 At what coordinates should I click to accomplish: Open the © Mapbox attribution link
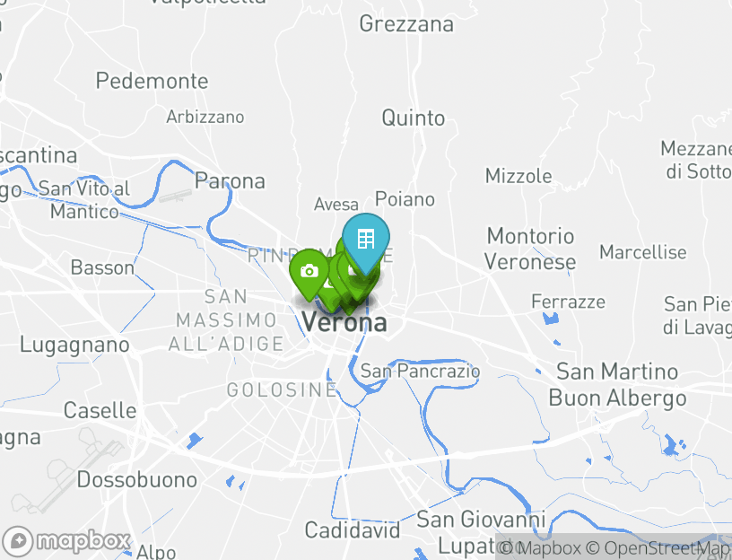click(x=540, y=547)
